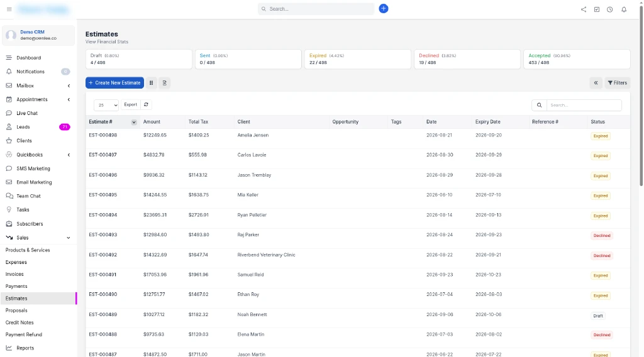Screen dimensions: 644x357
Task: Filter by the Accepted status card
Action: [x=577, y=59]
